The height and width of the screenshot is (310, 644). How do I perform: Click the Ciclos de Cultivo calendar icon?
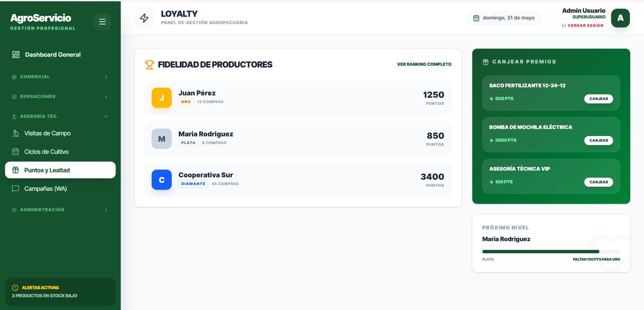click(x=16, y=152)
